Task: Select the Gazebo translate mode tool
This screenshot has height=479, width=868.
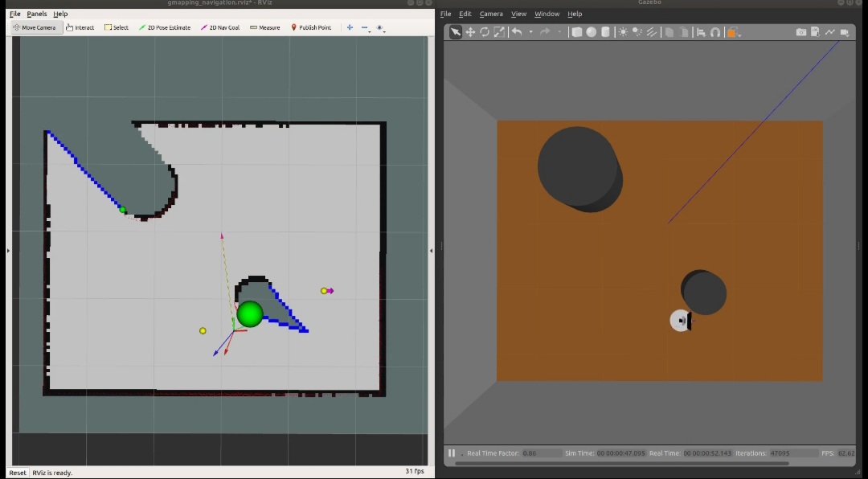Action: point(470,32)
